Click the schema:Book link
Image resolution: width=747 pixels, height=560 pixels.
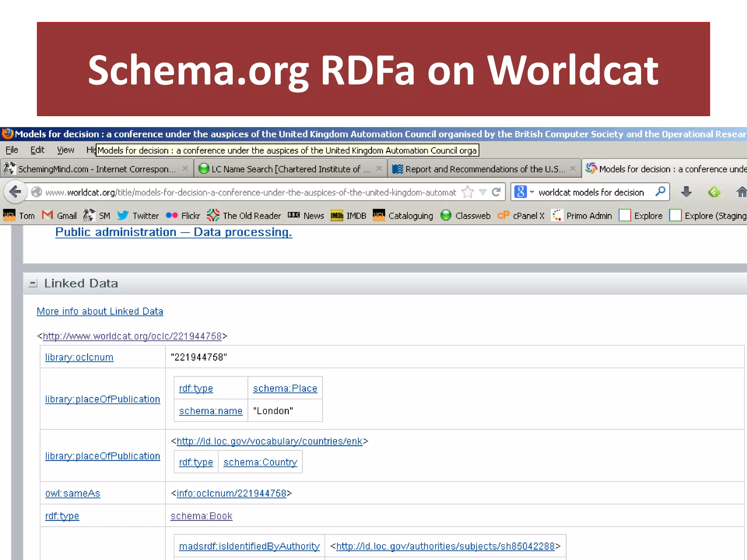pyautogui.click(x=201, y=516)
